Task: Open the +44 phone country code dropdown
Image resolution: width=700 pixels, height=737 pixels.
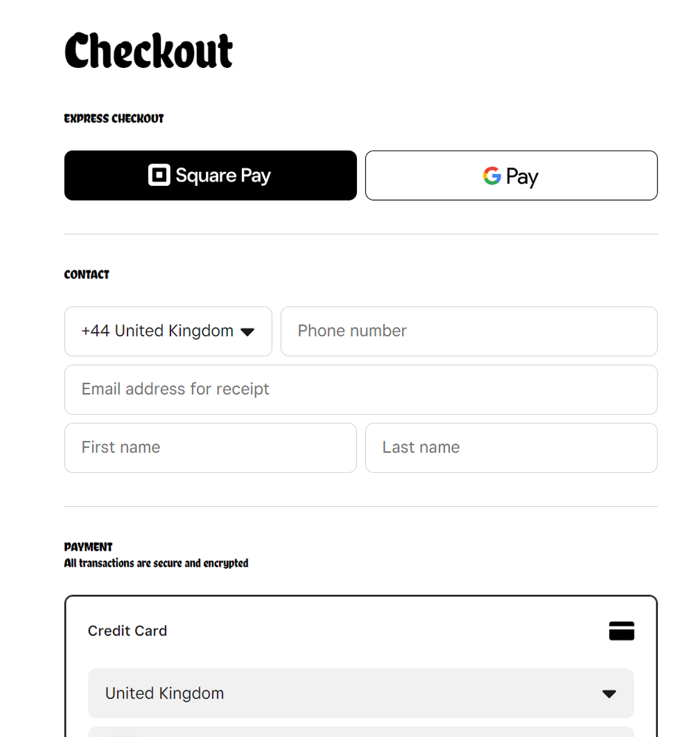Action: [167, 331]
